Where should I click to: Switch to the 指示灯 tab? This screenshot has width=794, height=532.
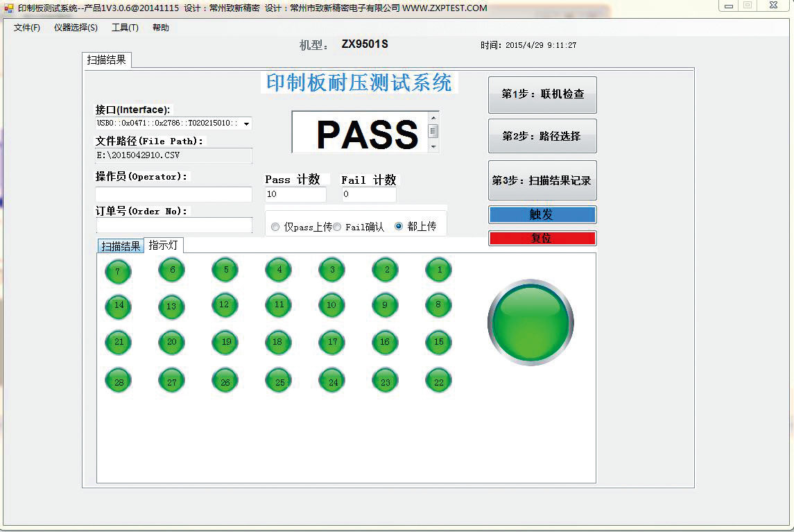point(164,244)
